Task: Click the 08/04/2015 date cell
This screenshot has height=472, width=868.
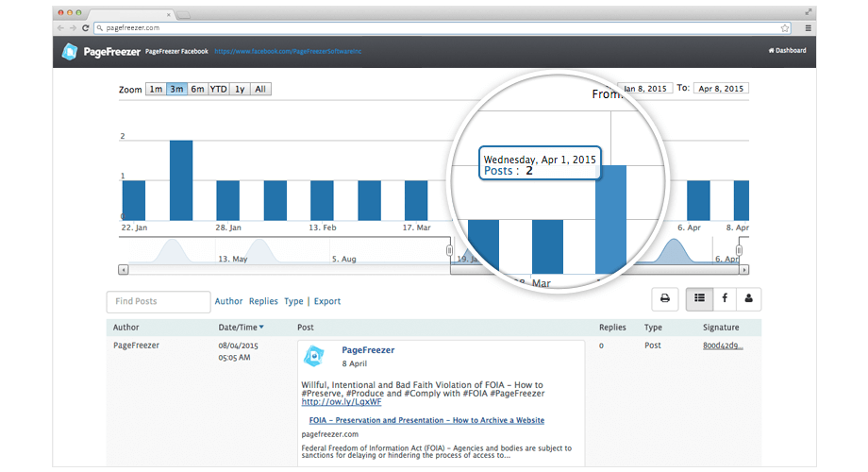Action: coord(238,346)
